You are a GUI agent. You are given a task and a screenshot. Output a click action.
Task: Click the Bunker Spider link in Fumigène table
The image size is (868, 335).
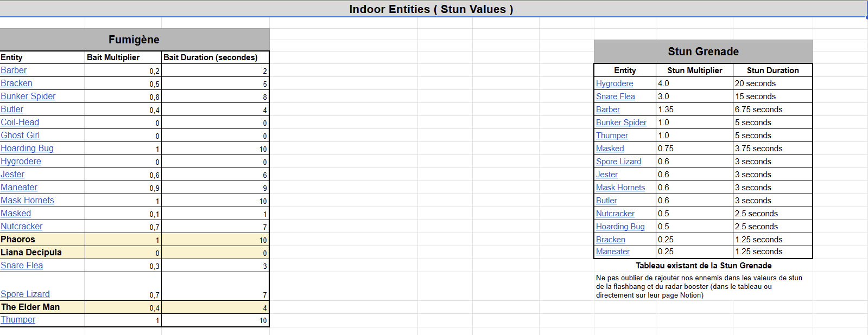click(28, 96)
